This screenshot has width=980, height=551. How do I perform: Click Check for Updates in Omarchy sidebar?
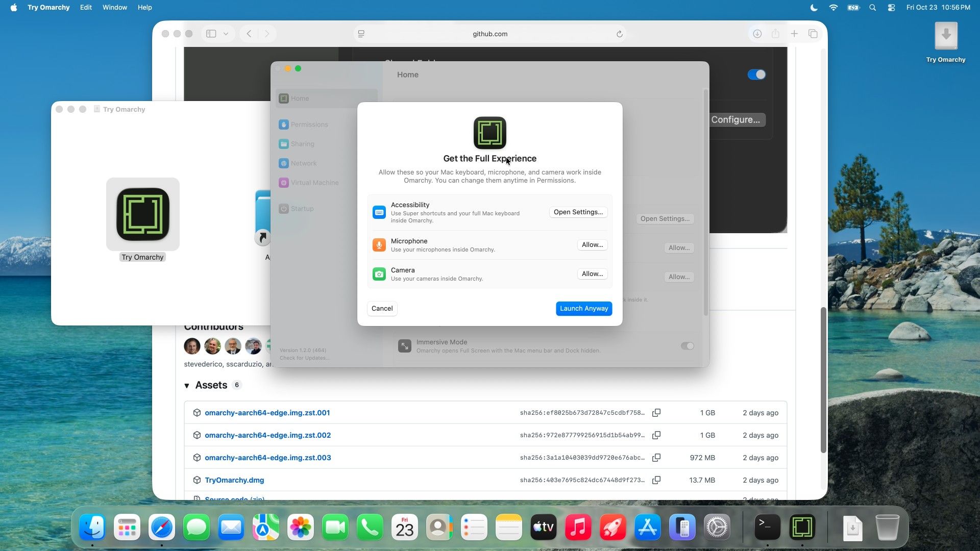(304, 358)
